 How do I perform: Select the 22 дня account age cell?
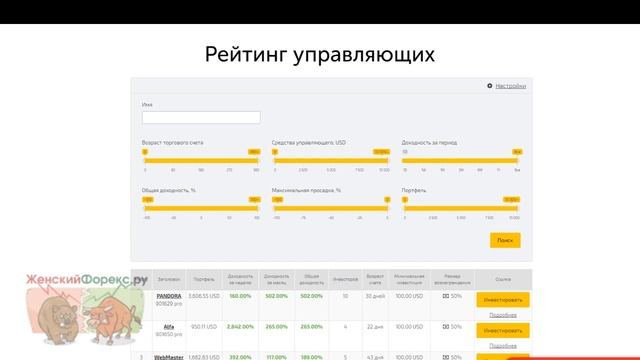pos(375,327)
